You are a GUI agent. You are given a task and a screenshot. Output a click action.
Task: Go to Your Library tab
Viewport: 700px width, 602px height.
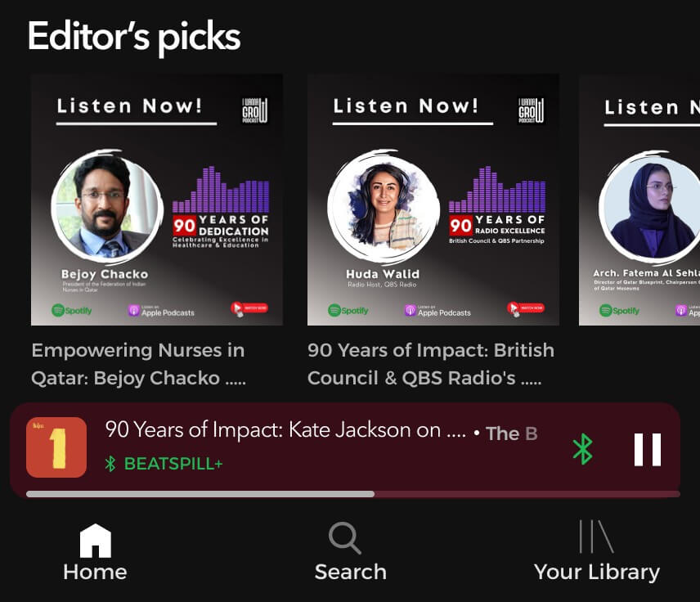pos(596,552)
